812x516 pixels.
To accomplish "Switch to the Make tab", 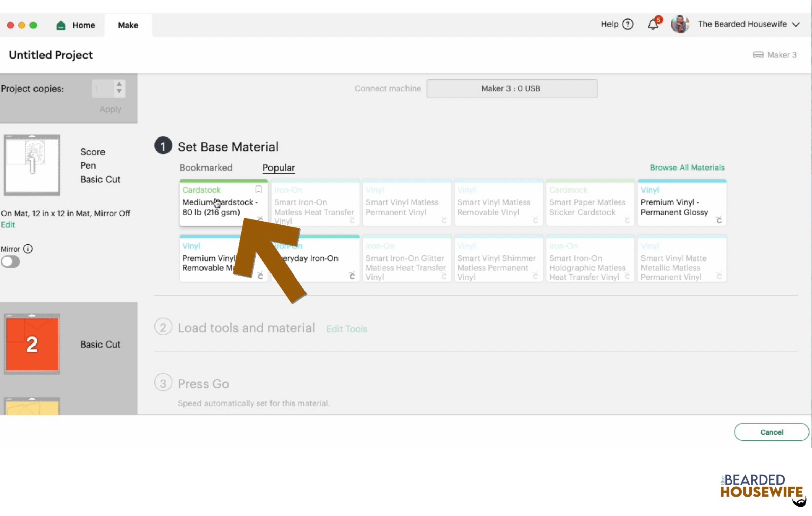I will tap(128, 25).
